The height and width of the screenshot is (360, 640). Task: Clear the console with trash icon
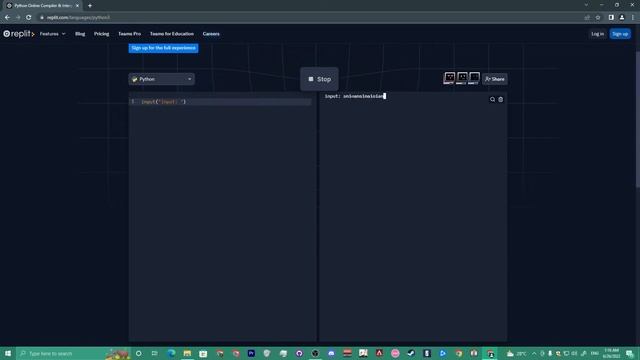500,100
